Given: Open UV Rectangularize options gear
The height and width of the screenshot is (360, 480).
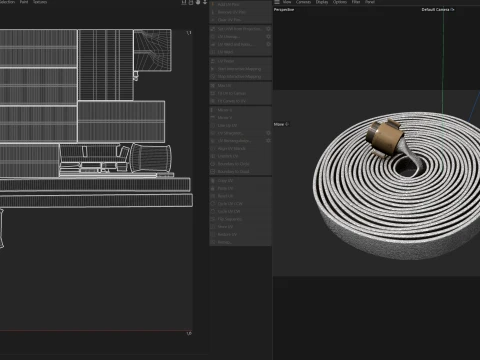Looking at the screenshot, I should (x=268, y=141).
